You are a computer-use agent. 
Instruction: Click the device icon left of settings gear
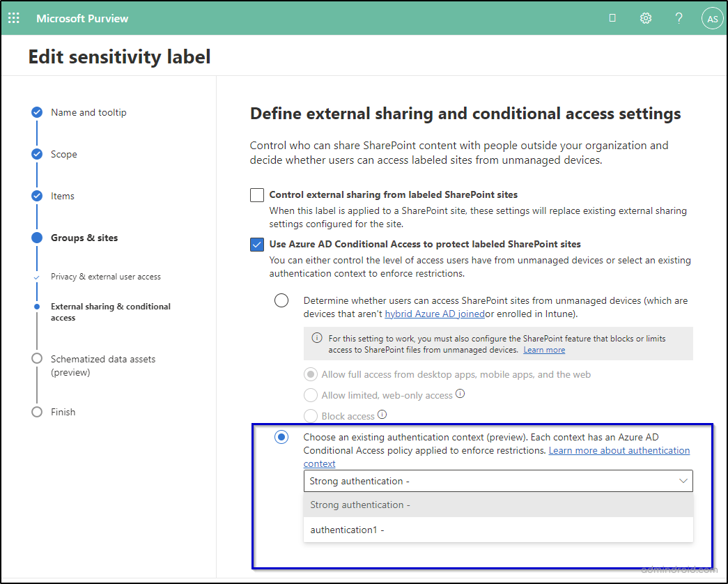coord(612,17)
